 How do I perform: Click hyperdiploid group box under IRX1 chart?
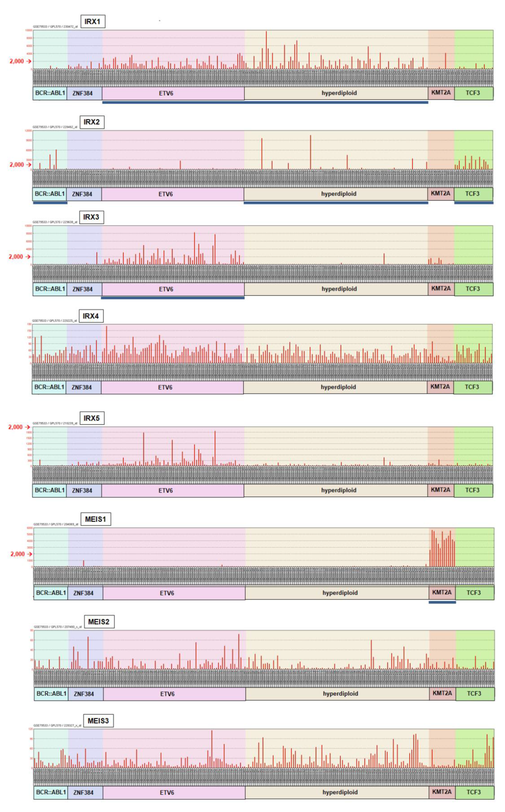(x=336, y=93)
